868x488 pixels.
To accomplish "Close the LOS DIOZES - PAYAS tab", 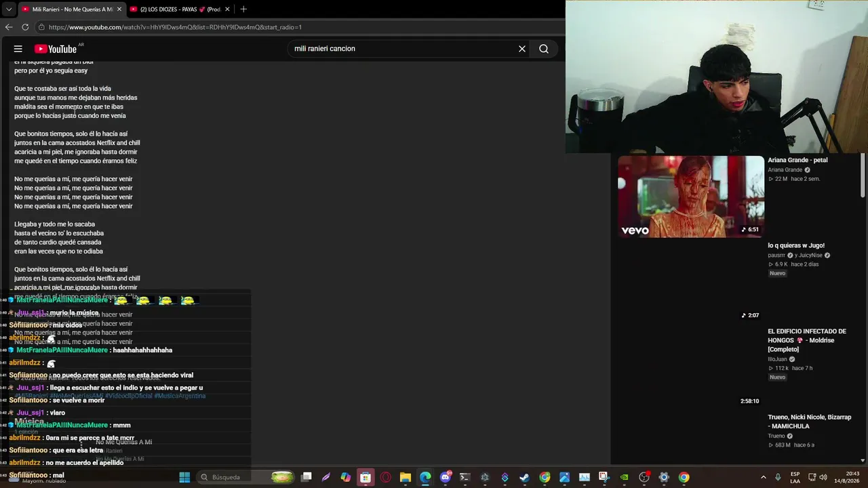I will pyautogui.click(x=227, y=9).
